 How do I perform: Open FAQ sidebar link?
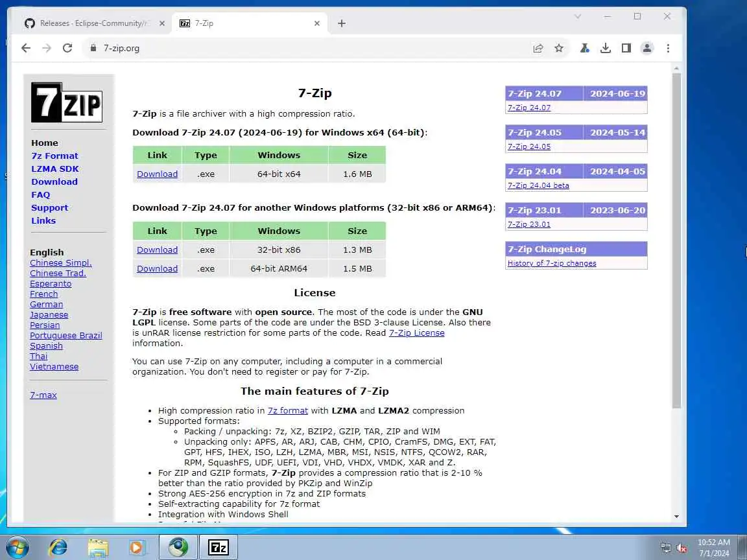(x=40, y=194)
